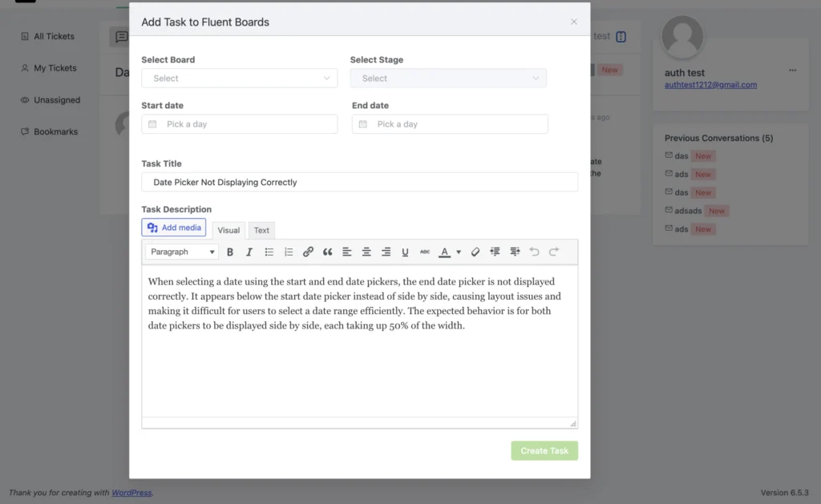
Task: Open the text color picker arrow
Action: [x=459, y=252]
